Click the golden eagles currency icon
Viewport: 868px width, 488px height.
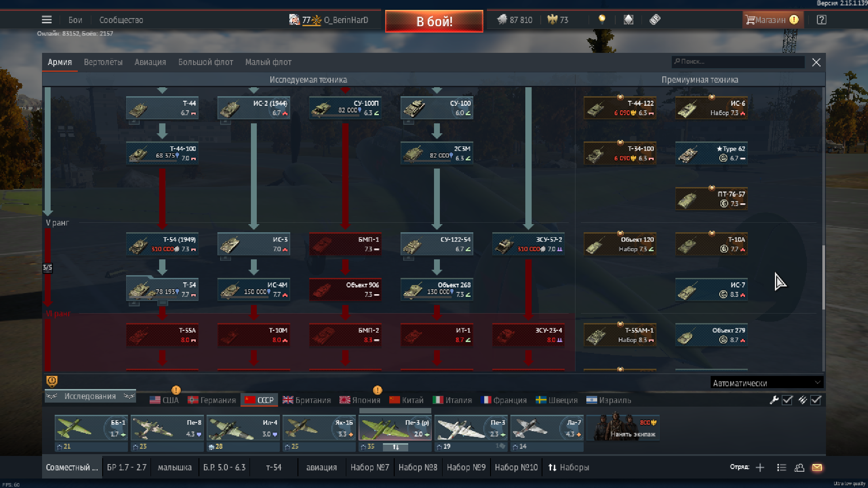click(x=552, y=19)
